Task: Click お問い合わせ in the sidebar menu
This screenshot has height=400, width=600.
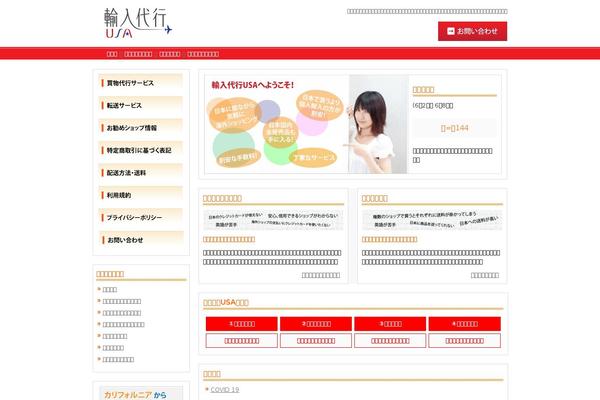Action: 140,240
